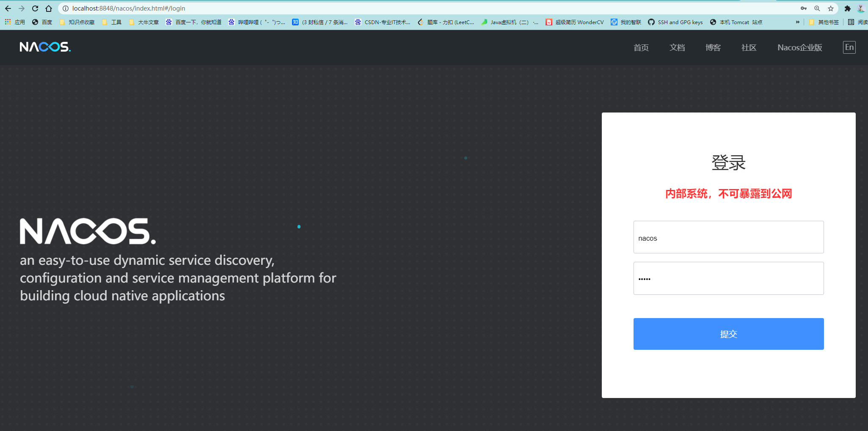Open the 工具 bookmark folder
This screenshot has height=431, width=868.
(x=112, y=22)
